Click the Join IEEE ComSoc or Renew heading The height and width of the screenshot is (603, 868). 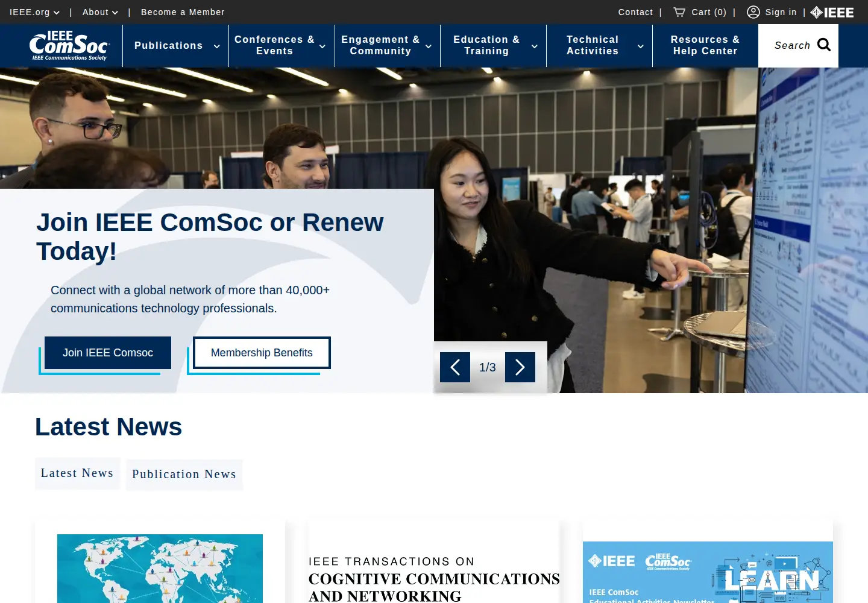coord(210,237)
